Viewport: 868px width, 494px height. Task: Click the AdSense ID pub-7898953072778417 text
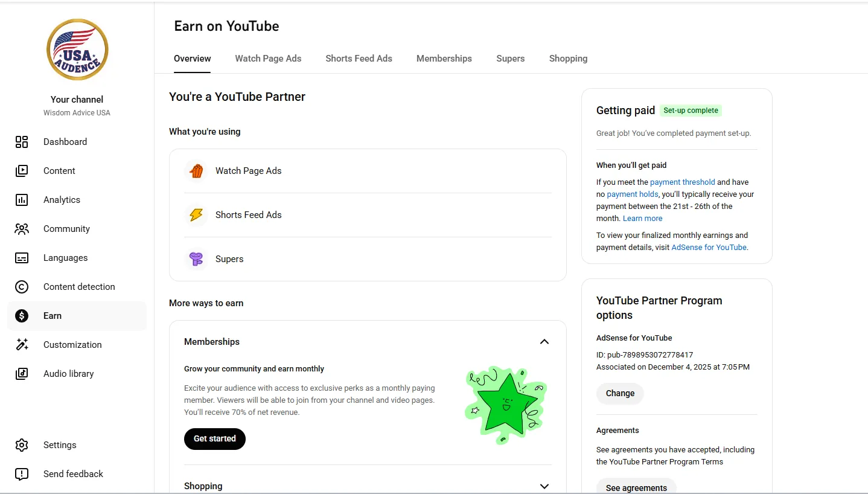pyautogui.click(x=645, y=355)
